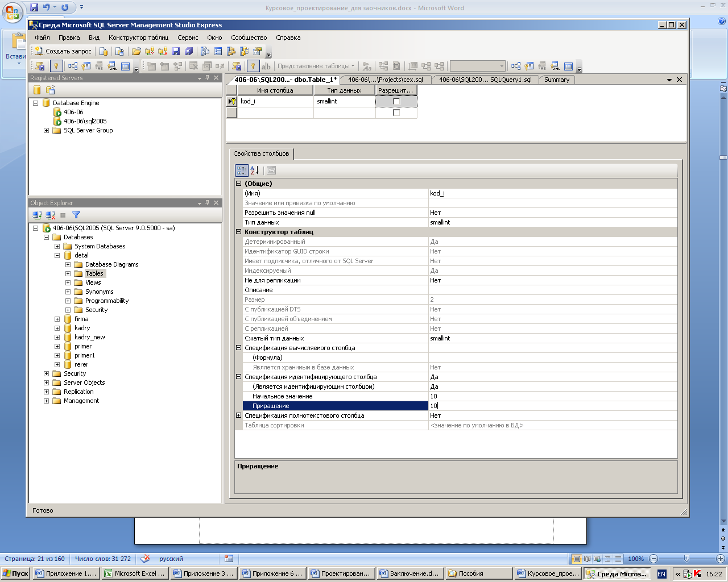Switch to the Projects\cex.sql tab

pos(386,80)
